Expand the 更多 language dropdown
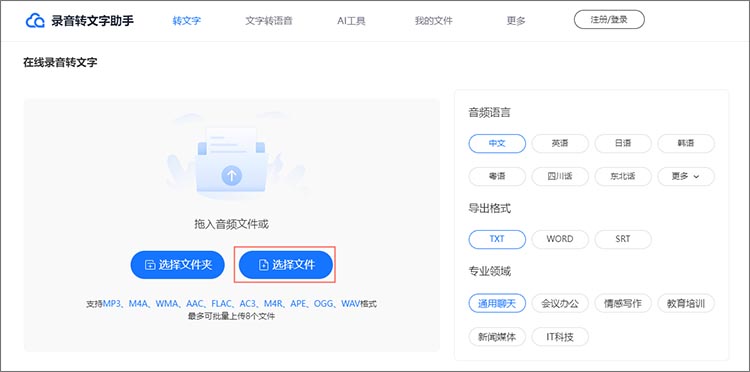The width and height of the screenshot is (750, 372). pos(686,176)
